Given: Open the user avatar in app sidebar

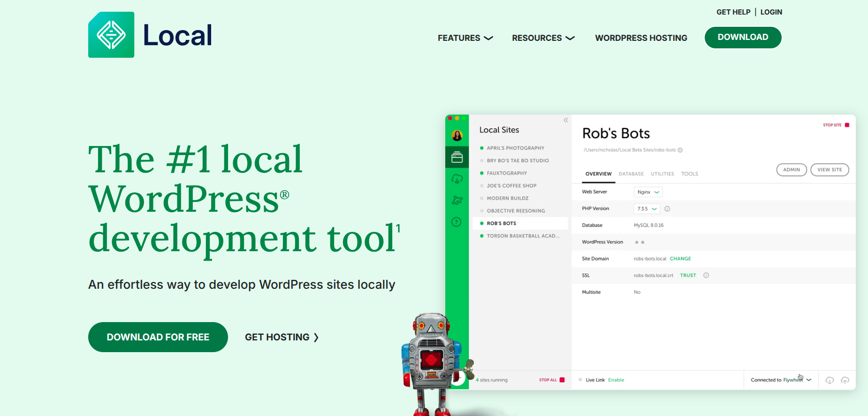Looking at the screenshot, I should tap(457, 136).
